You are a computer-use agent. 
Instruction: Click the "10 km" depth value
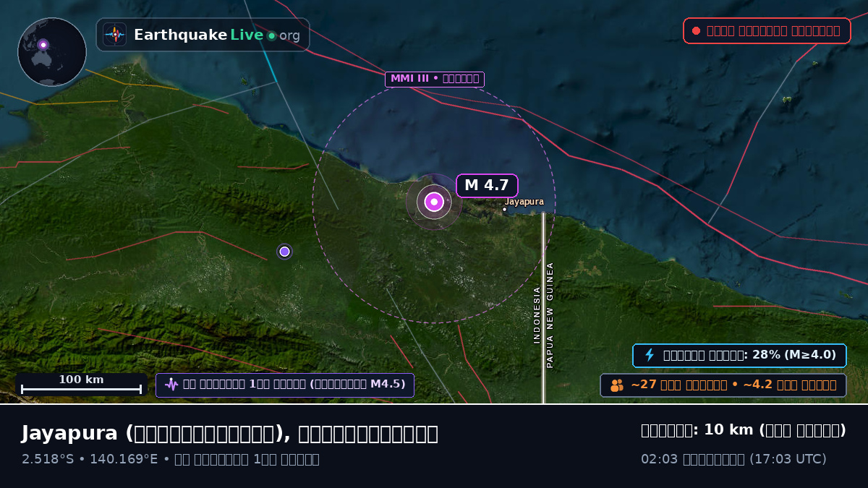point(728,430)
